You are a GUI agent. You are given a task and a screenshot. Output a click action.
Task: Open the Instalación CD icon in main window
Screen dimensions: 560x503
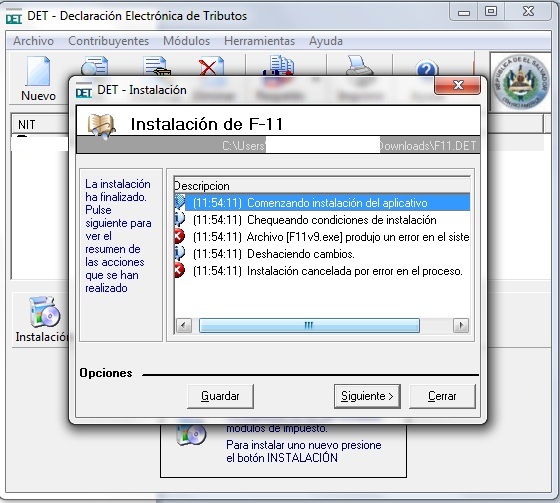[45, 312]
